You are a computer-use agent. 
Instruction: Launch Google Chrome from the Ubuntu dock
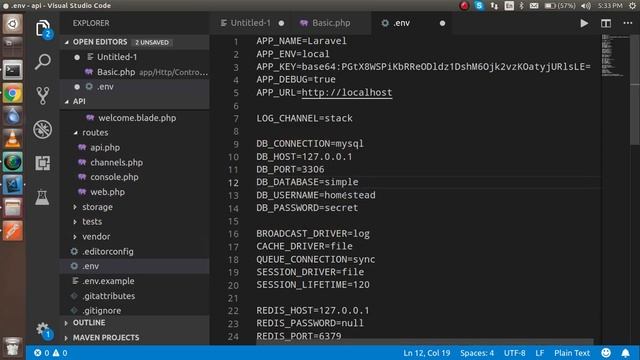[13, 94]
